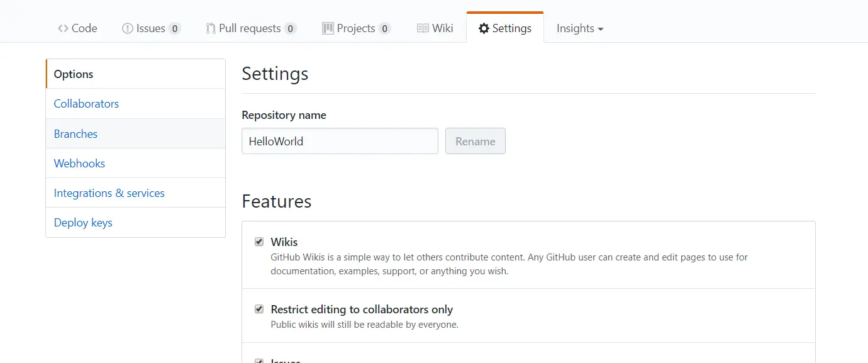Click the Projects count badge

384,28
